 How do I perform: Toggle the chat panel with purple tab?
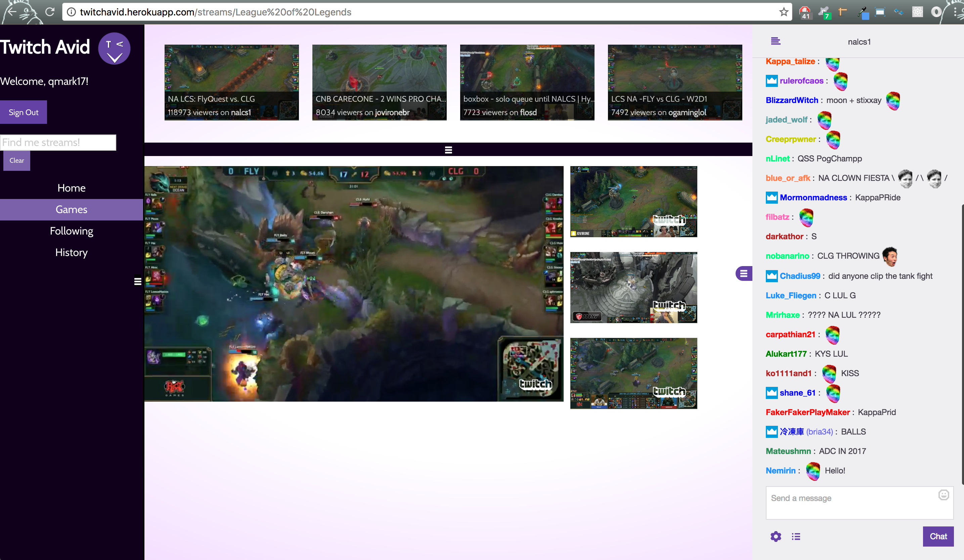tap(743, 273)
